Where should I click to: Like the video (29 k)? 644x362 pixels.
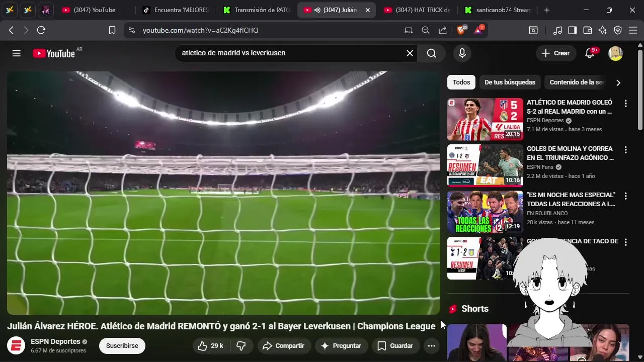click(x=210, y=346)
